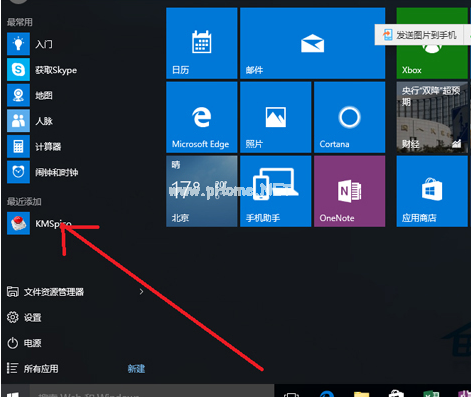
Task: Open the Cortana tile
Action: pos(349,117)
